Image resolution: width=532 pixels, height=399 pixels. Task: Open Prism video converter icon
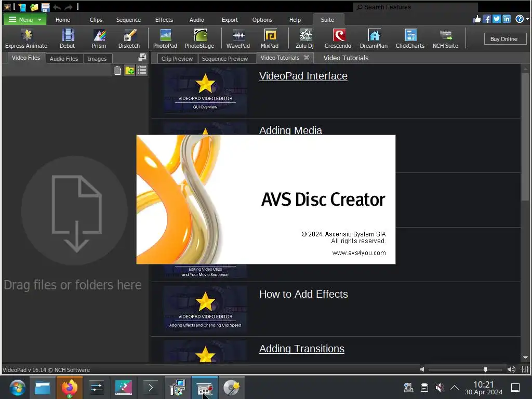(x=99, y=38)
